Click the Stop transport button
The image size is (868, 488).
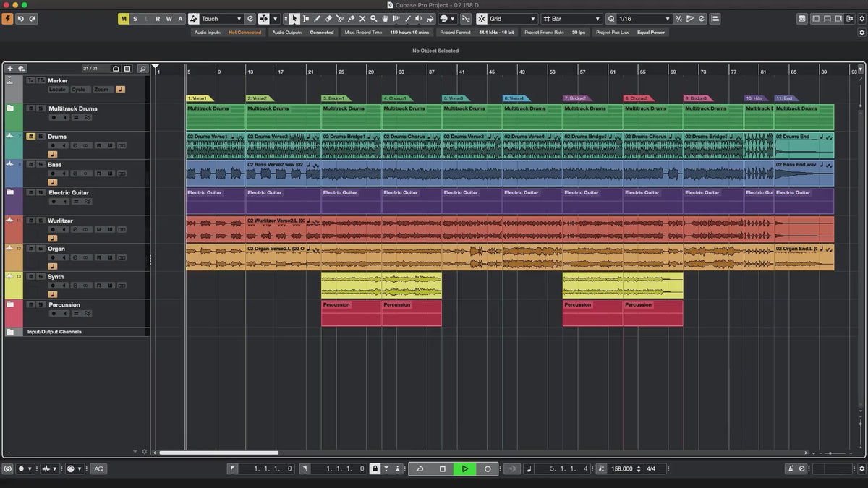pos(443,469)
